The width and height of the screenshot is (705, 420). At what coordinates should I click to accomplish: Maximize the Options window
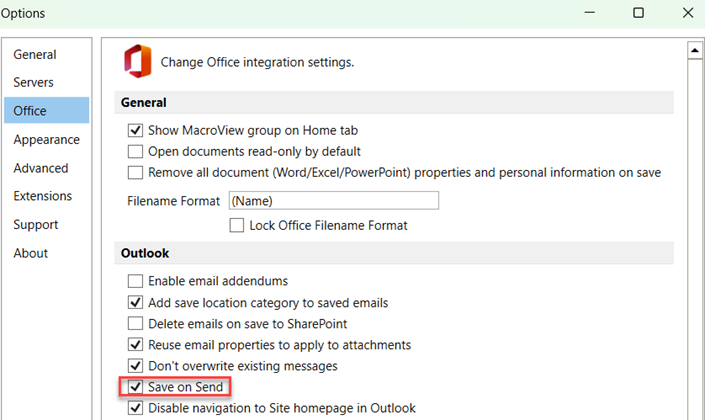(638, 14)
